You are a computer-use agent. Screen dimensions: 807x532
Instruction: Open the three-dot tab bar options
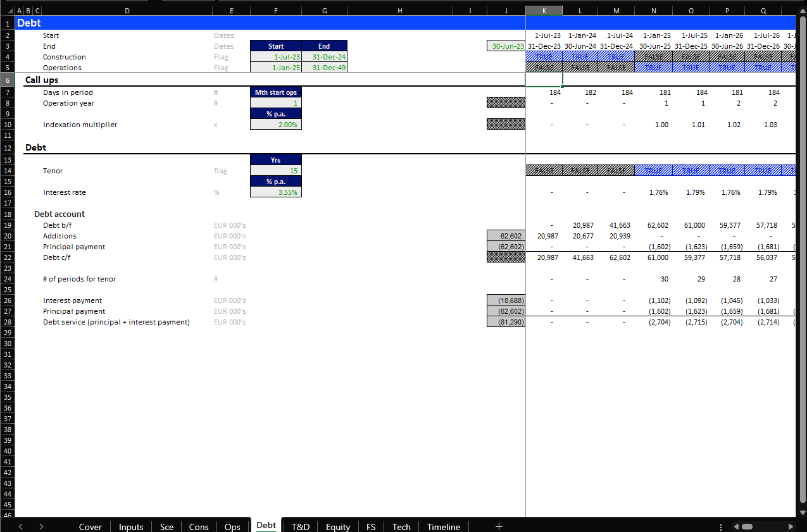721,526
